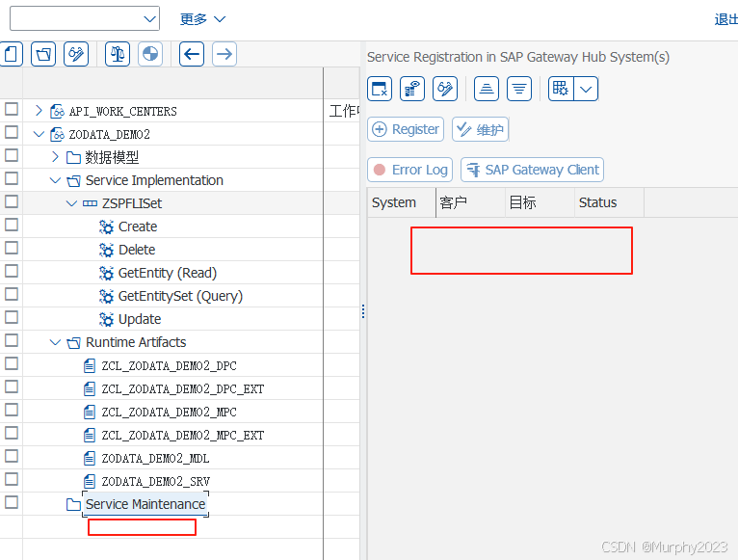The image size is (738, 560).
Task: Click the sort ascending icon
Action: pos(487,89)
